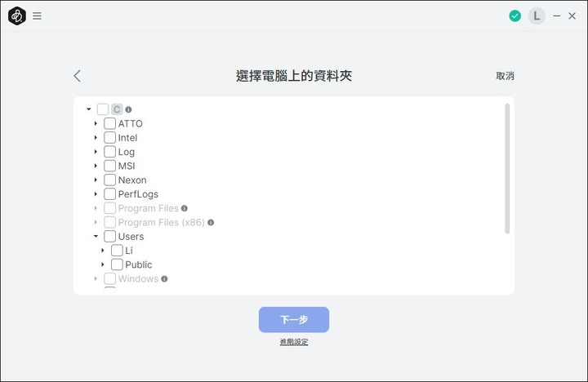
Task: Click the folder list scrollbar
Action: point(507,168)
